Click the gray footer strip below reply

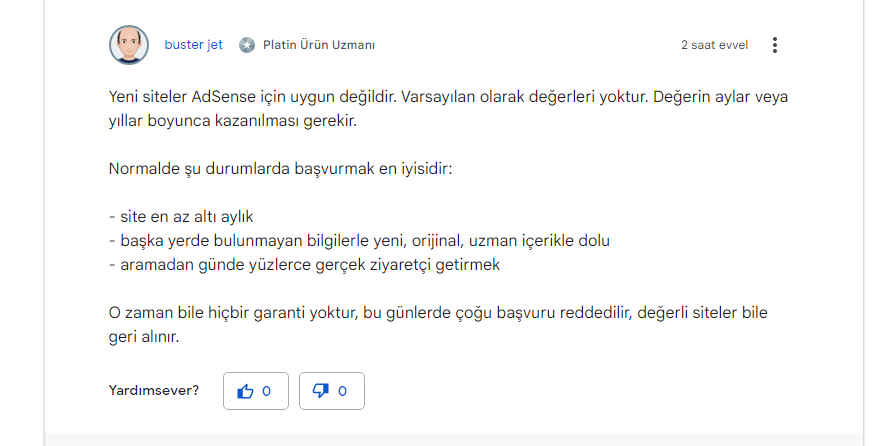[x=454, y=440]
